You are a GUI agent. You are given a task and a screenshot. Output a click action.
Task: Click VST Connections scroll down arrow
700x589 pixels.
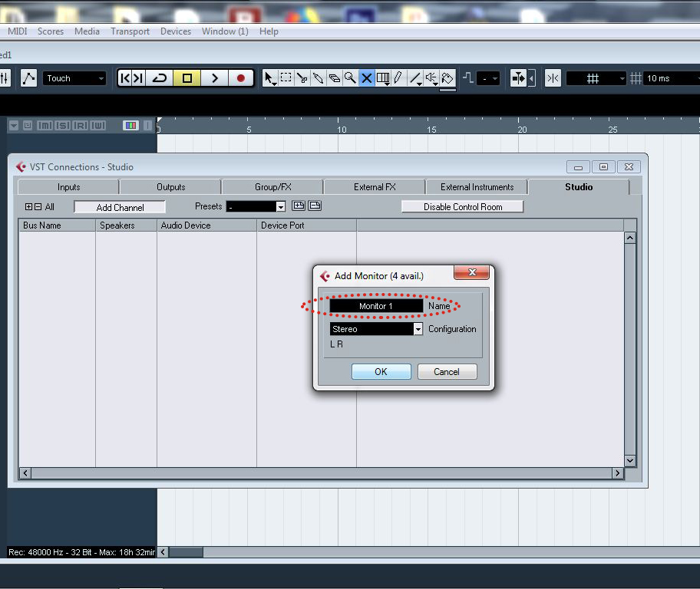coord(630,460)
